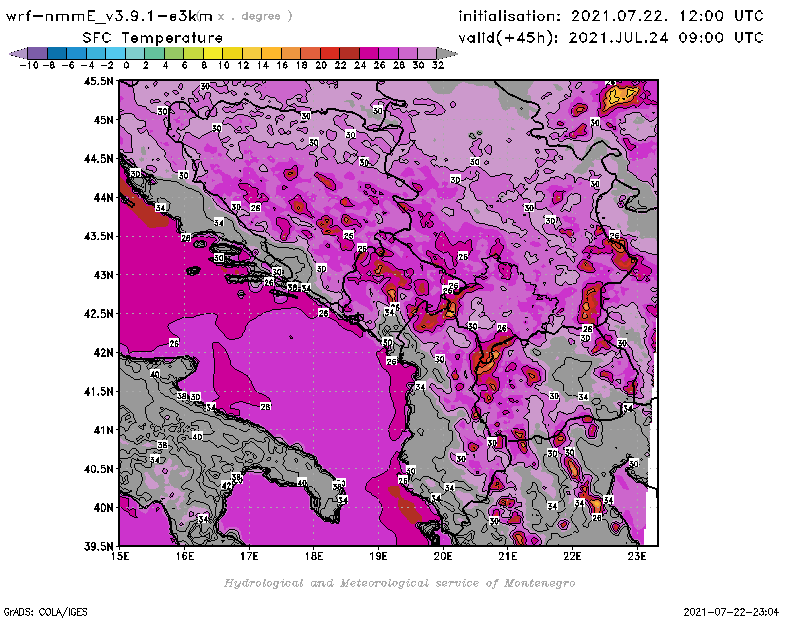Click the '43N' latitude label
The image size is (800, 618).
pos(103,275)
